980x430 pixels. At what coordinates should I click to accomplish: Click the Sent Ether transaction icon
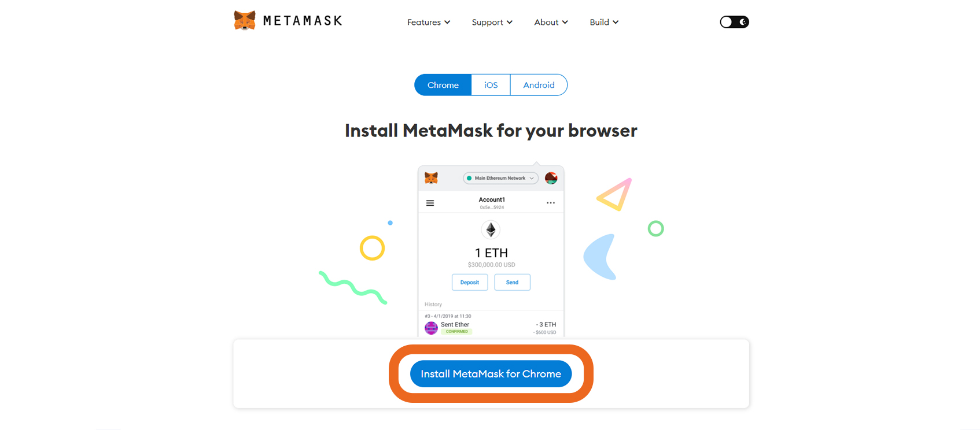tap(431, 328)
